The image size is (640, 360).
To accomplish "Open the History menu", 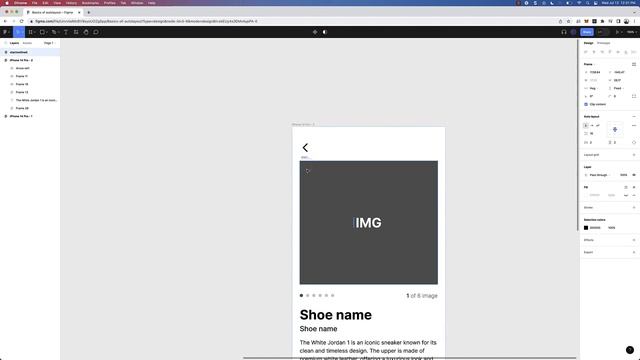I will 71,3.
